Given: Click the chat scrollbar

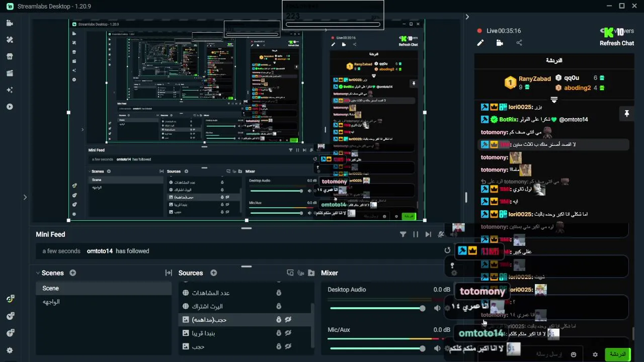Looking at the screenshot, I should pyautogui.click(x=633, y=333).
